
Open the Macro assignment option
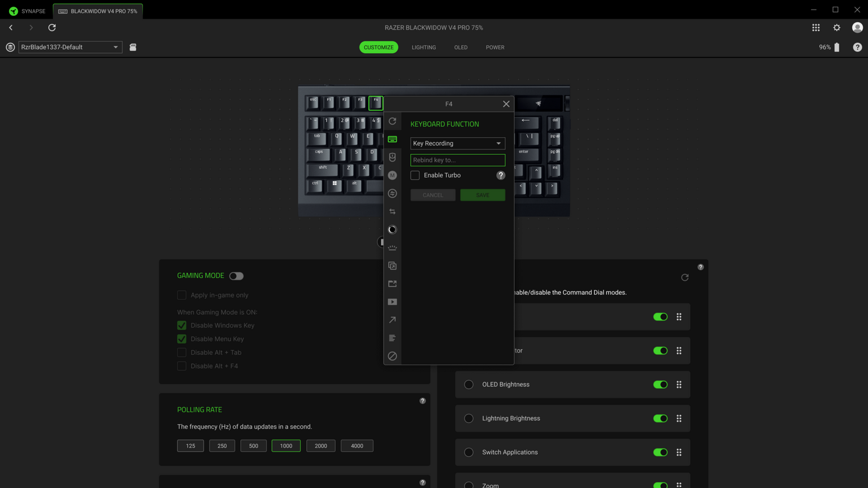[392, 175]
